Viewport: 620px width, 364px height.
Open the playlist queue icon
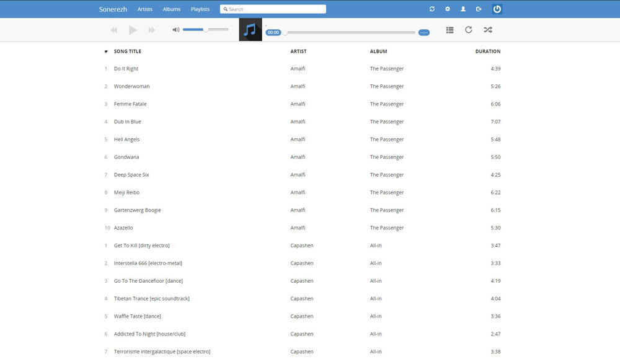pos(449,30)
